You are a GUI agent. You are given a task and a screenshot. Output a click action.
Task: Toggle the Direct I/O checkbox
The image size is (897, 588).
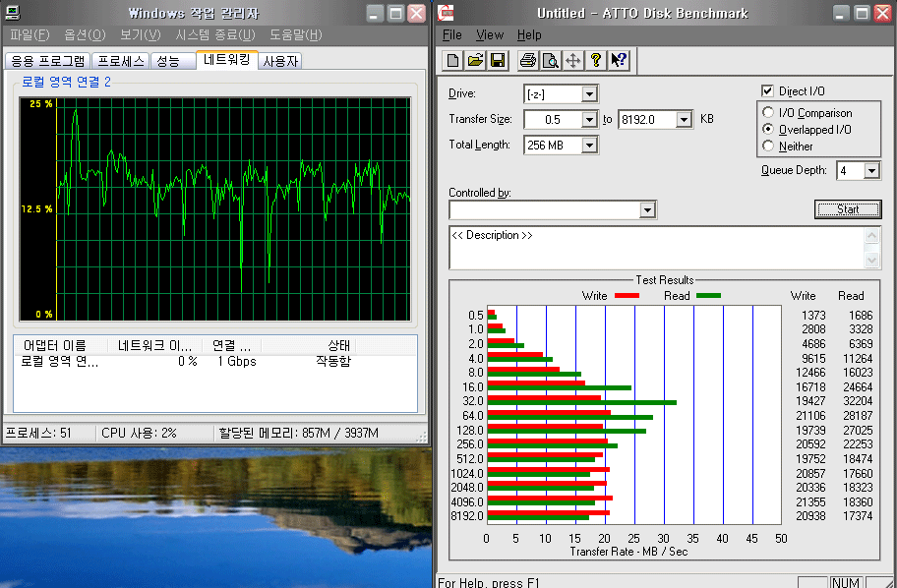click(x=768, y=90)
